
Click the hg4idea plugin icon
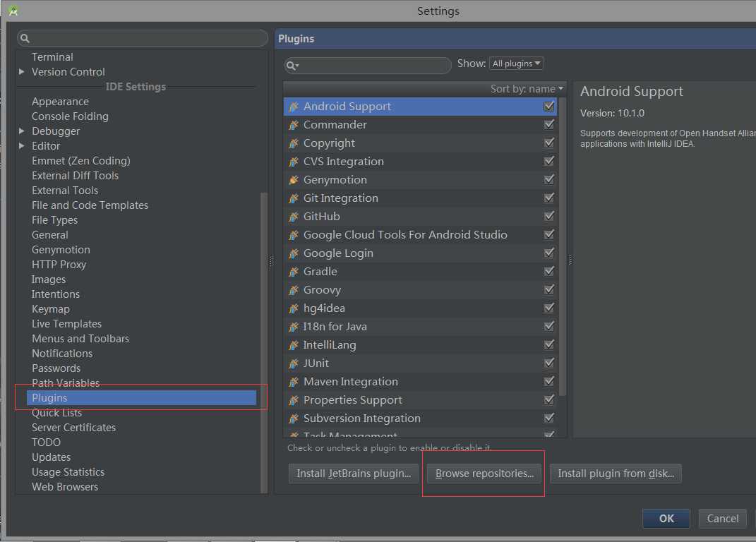coord(294,308)
